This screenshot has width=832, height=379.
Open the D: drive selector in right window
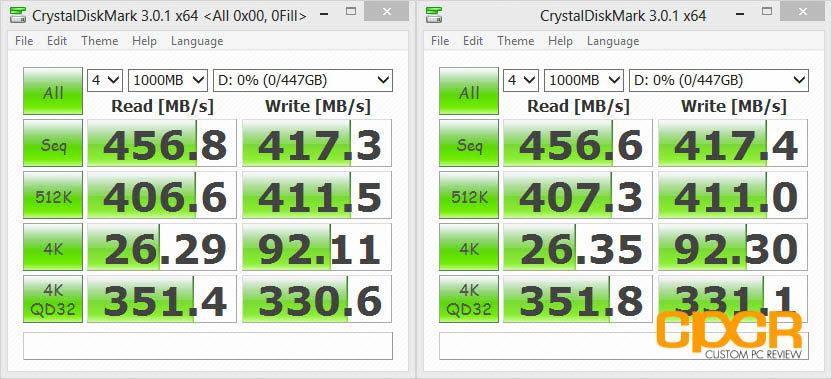[x=718, y=81]
